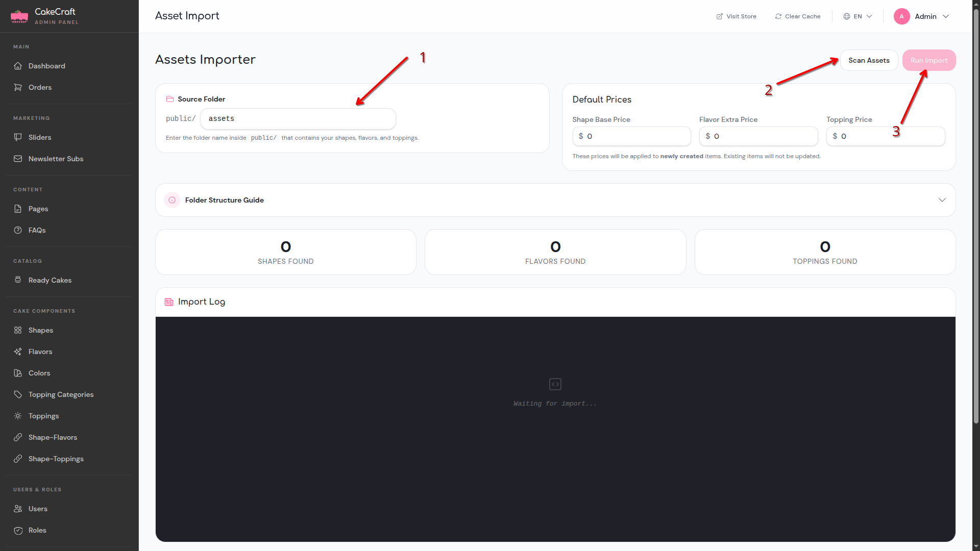Click the Colors icon under Catalog components
The height and width of the screenshot is (551, 980).
point(18,373)
